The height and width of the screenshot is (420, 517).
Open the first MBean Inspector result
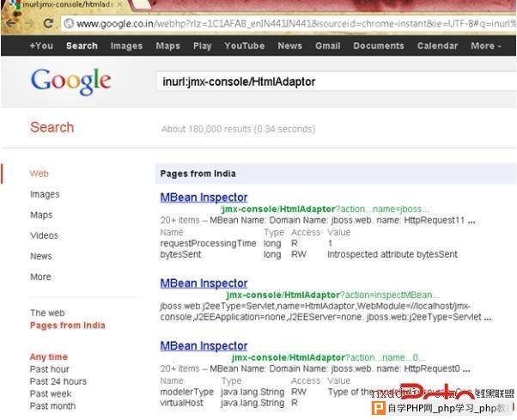[204, 198]
